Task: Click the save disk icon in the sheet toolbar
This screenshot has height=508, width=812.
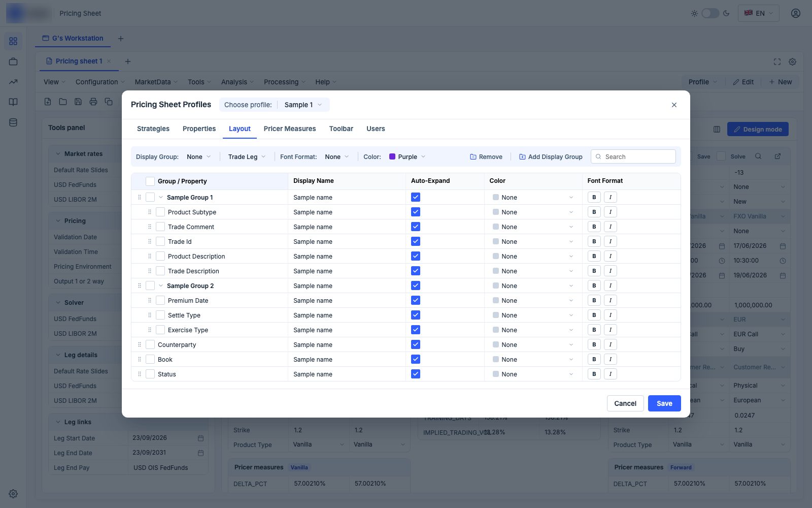Action: click(78, 102)
